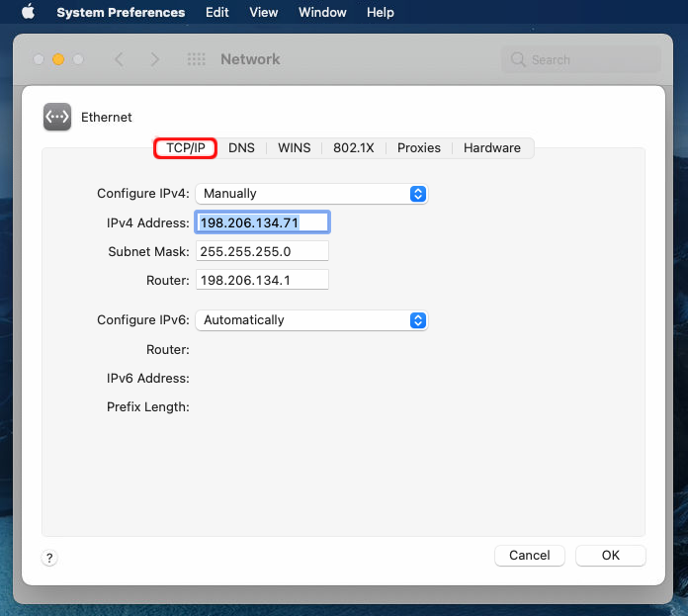
Task: Open the Edit menu
Action: pos(216,12)
